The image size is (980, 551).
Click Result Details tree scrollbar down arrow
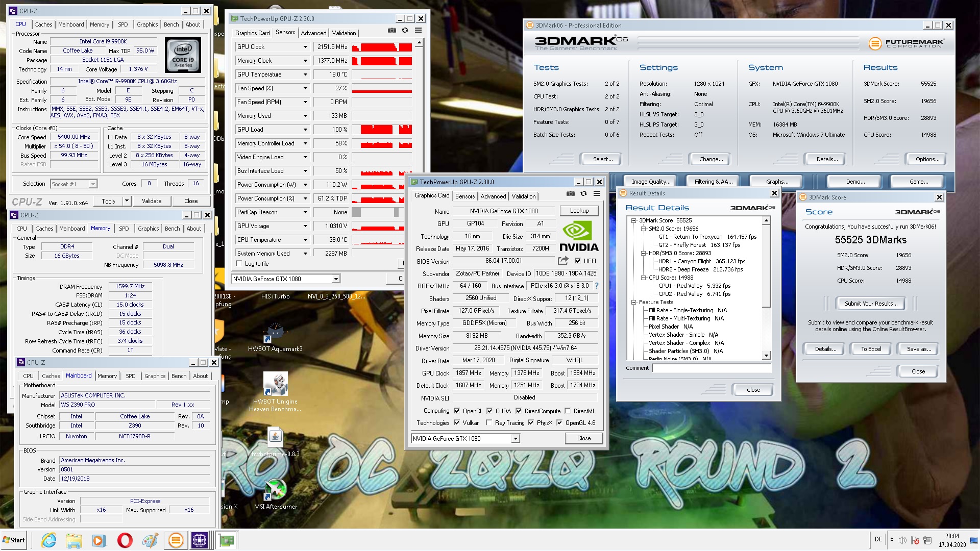(x=766, y=356)
